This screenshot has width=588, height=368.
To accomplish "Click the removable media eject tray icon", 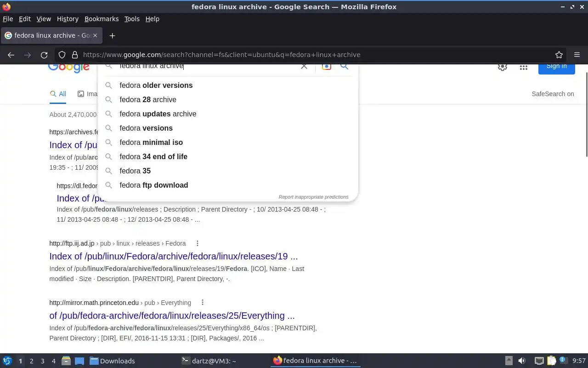I will [509, 361].
